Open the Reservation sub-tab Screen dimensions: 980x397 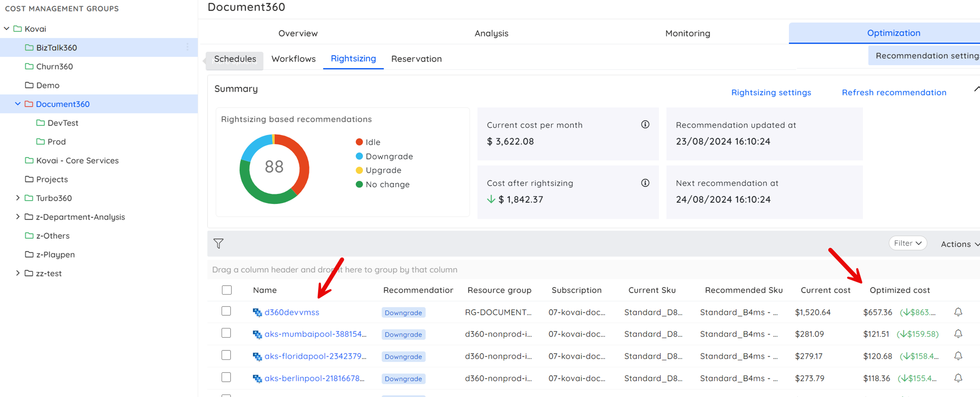(416, 59)
